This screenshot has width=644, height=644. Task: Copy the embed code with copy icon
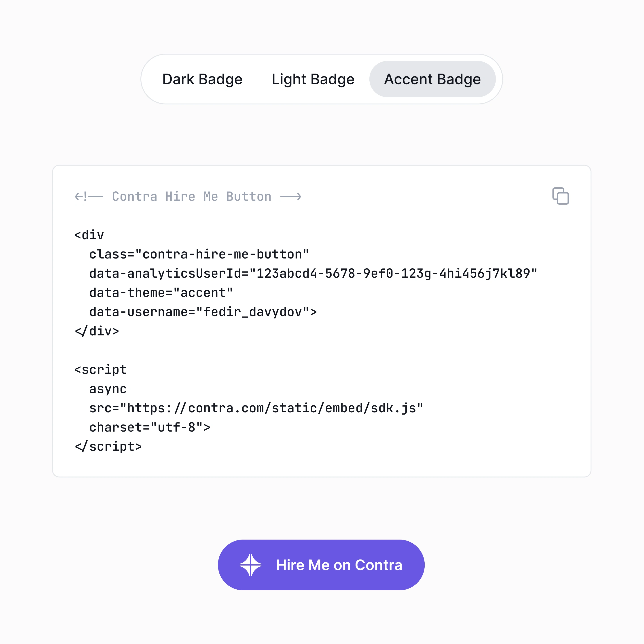(560, 196)
